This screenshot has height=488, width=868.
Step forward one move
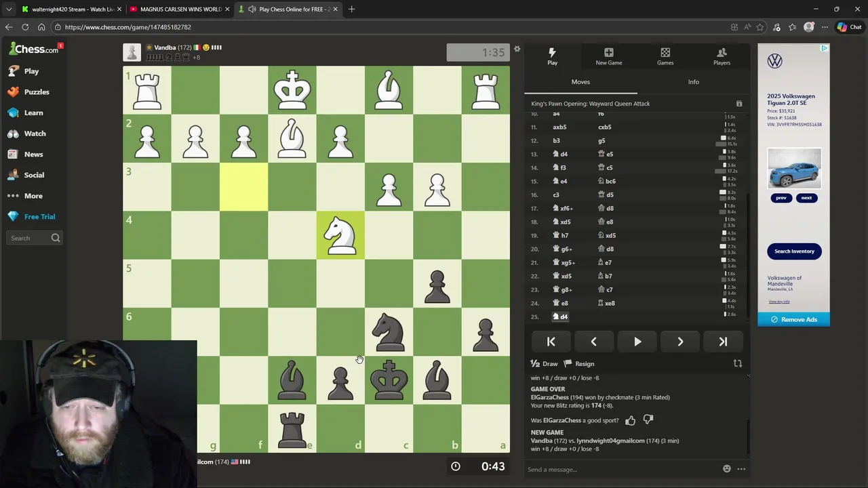(680, 342)
